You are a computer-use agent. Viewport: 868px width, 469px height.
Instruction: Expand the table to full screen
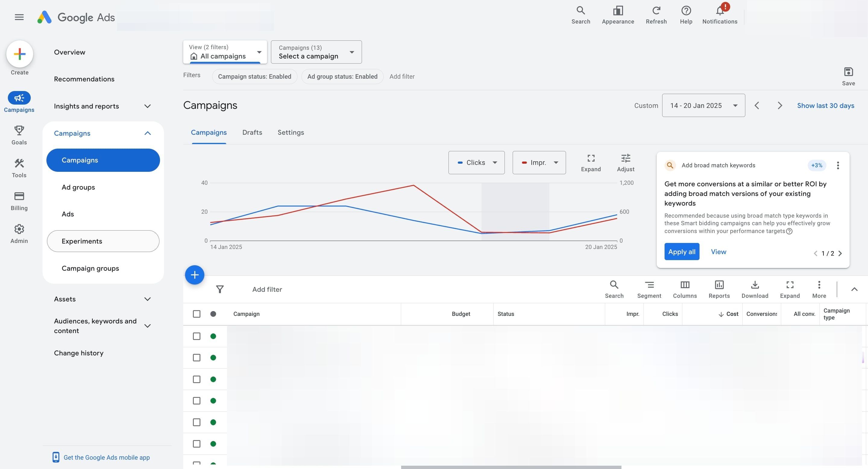click(790, 289)
